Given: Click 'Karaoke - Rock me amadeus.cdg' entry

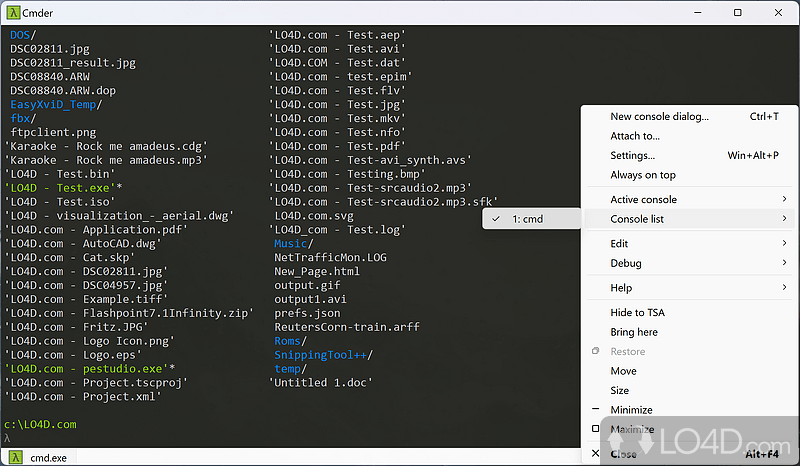Looking at the screenshot, I should 106,146.
